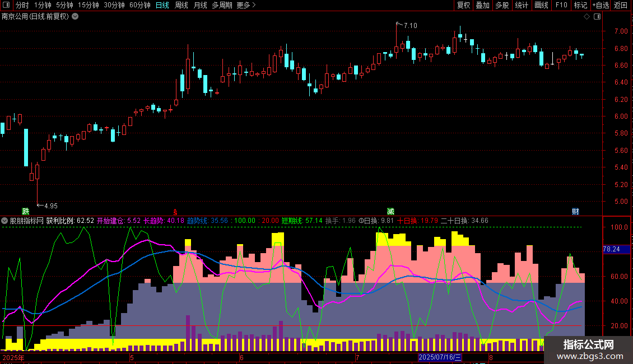Click the window split icon in chart corner
The height and width of the screenshot is (364, 633).
[x=597, y=17]
